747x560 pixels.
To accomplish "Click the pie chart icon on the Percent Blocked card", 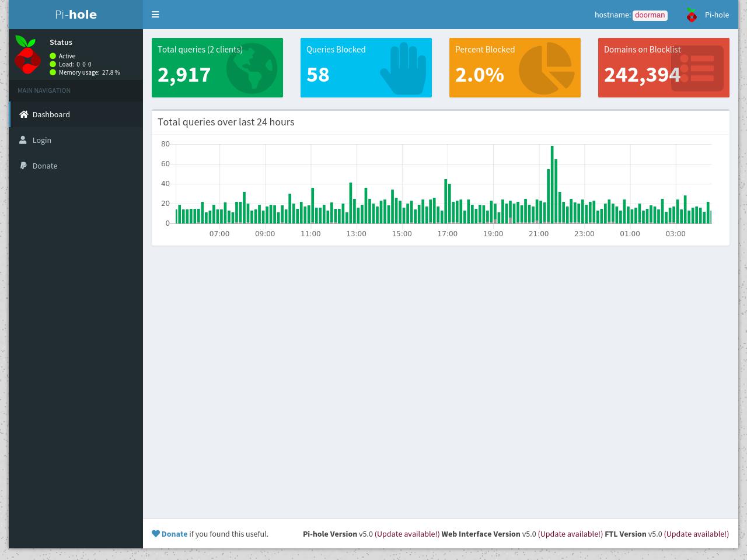I will coord(546,68).
